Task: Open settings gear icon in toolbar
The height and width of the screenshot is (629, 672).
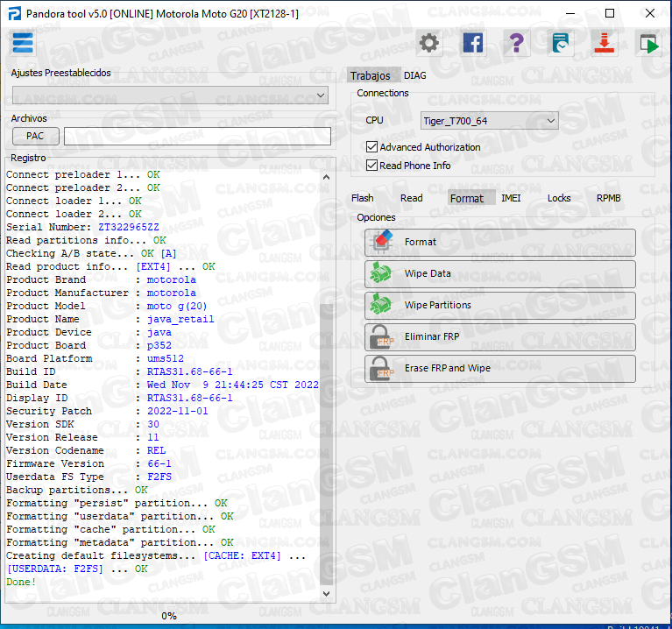Action: tap(428, 43)
